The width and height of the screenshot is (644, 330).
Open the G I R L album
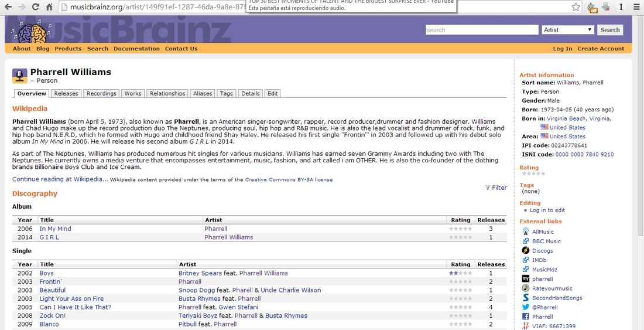[49, 237]
